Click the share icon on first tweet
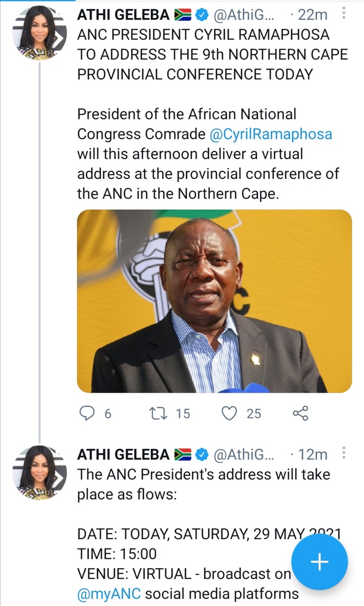 (x=300, y=413)
